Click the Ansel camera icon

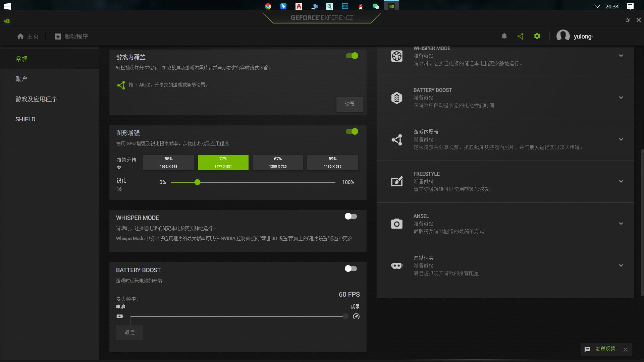pos(396,224)
